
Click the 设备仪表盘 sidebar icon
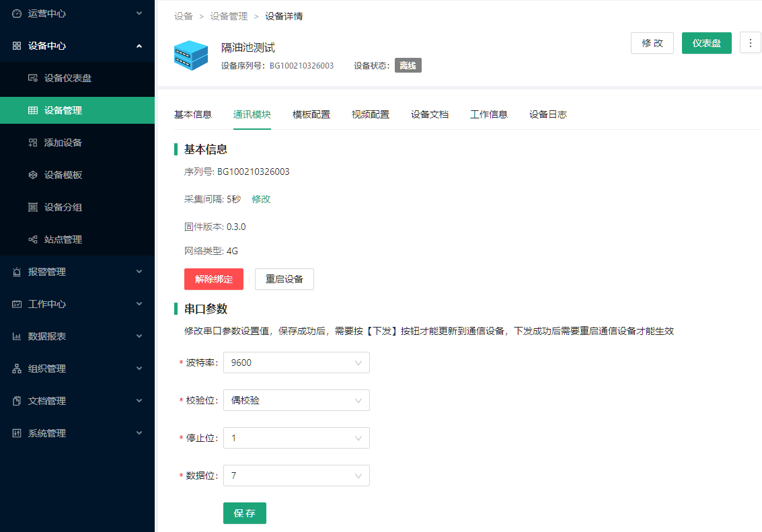pos(32,78)
